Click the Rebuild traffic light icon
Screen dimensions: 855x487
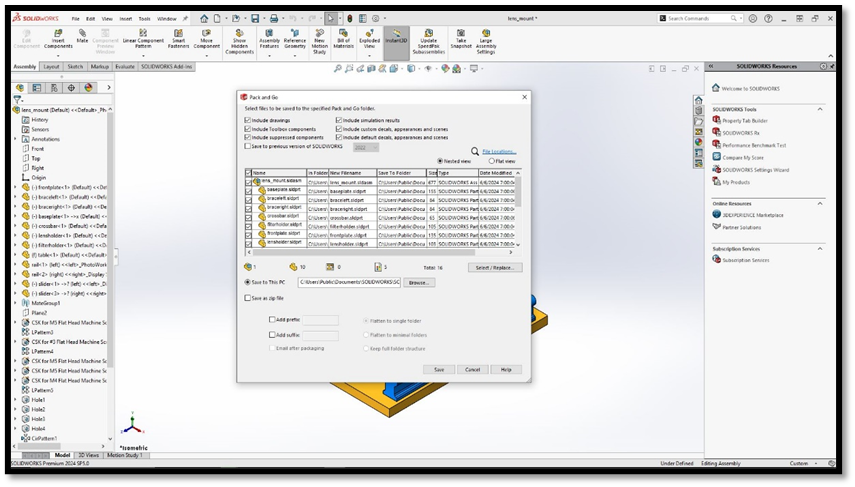coord(350,19)
